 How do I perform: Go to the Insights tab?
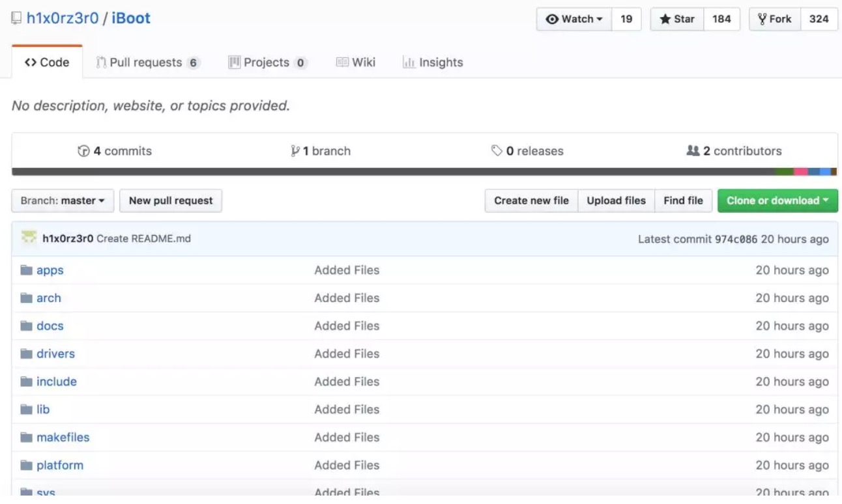433,63
